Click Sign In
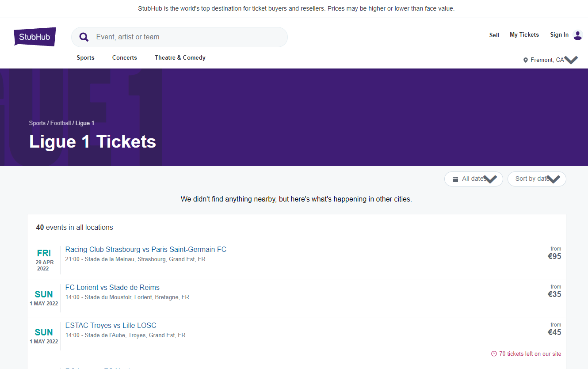This screenshot has width=588, height=369. pyautogui.click(x=559, y=34)
